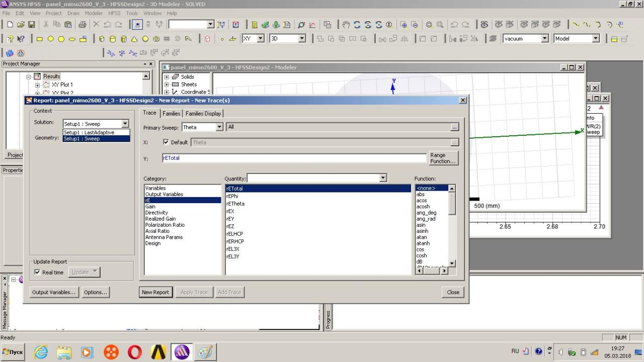Screen dimensions: 644x362
Task: Open the Primary Sweep Theta dropdown
Action: click(219, 127)
